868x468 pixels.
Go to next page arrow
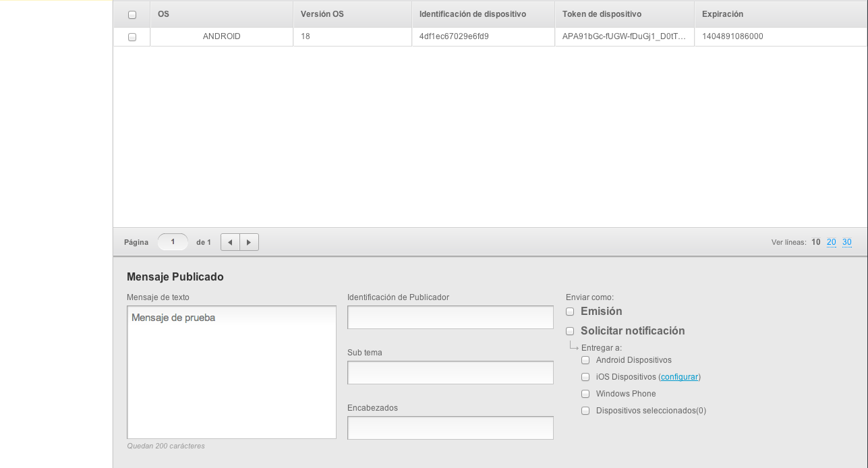pos(249,242)
